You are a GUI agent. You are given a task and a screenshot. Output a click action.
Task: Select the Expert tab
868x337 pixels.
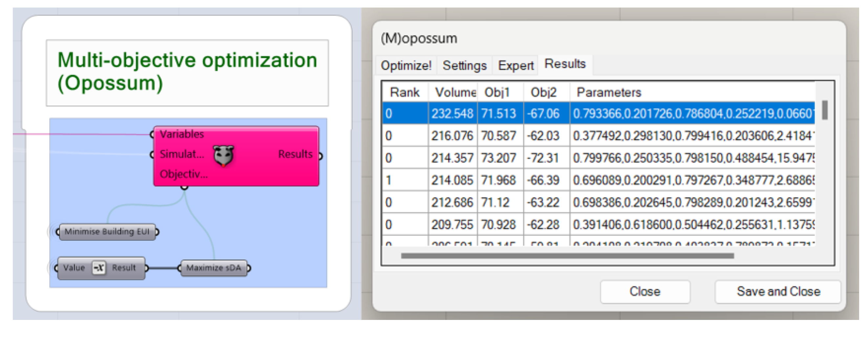(x=516, y=65)
